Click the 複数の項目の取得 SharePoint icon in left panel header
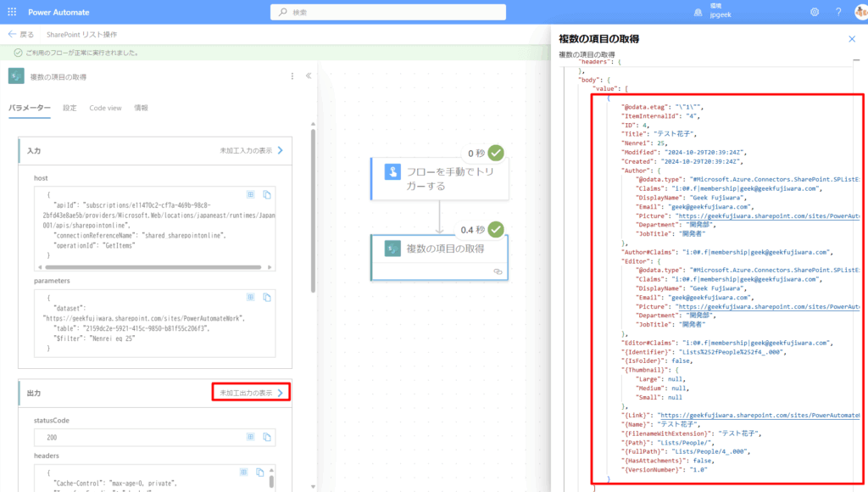The width and height of the screenshot is (868, 492). click(x=16, y=75)
